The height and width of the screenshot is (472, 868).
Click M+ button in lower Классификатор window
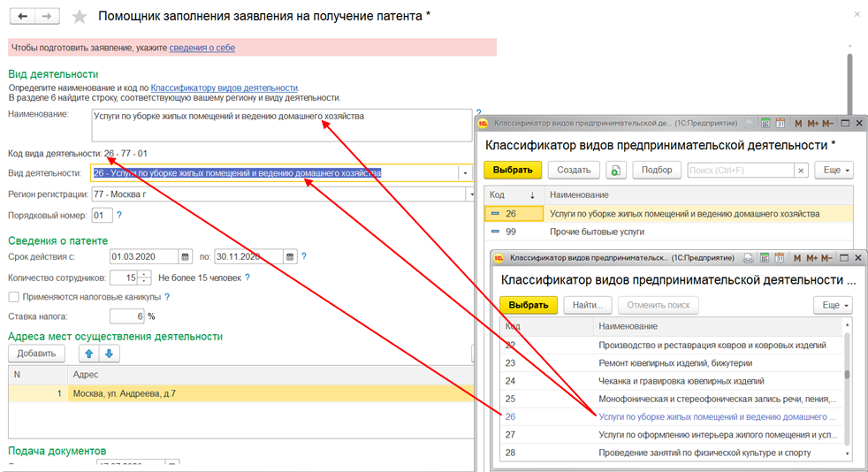pyautogui.click(x=811, y=258)
